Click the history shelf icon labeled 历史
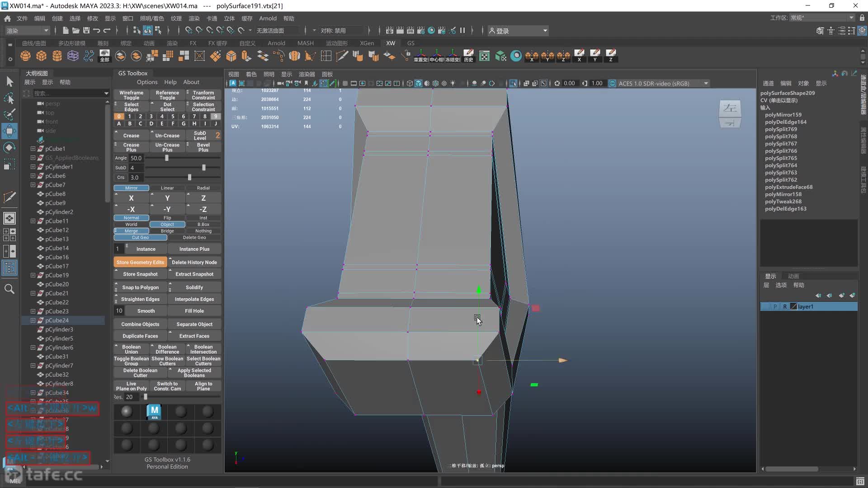 [468, 56]
